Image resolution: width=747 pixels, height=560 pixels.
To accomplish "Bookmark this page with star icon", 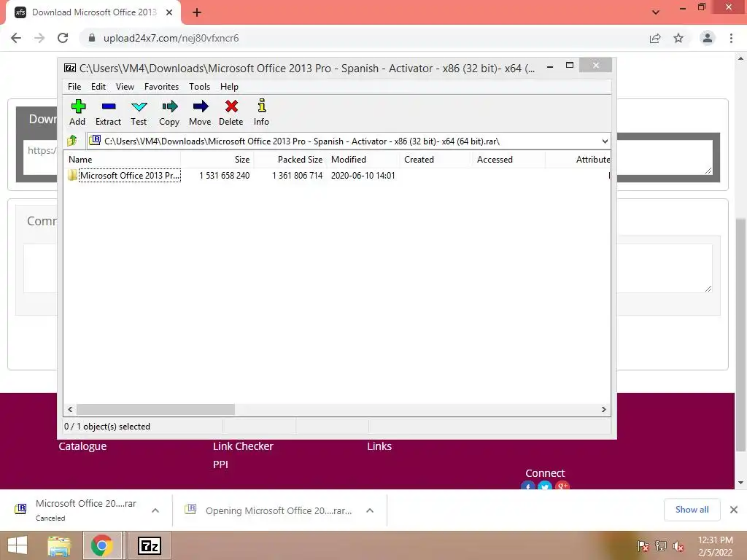I will click(x=678, y=38).
